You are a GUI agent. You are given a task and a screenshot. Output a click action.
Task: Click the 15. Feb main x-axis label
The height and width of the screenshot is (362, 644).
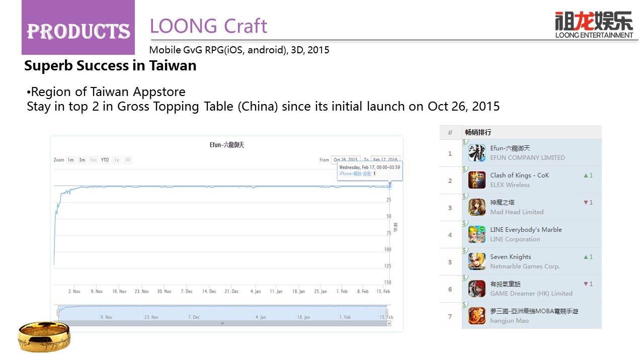[383, 292]
